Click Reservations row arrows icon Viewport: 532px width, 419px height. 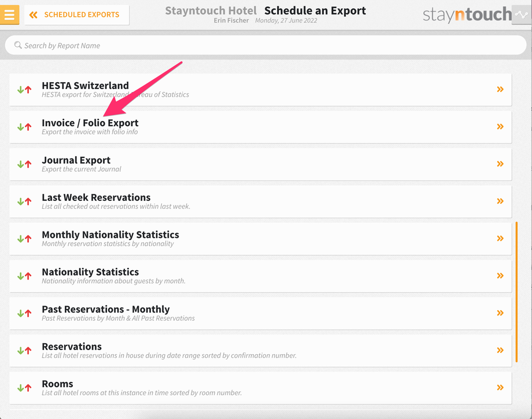click(24, 351)
